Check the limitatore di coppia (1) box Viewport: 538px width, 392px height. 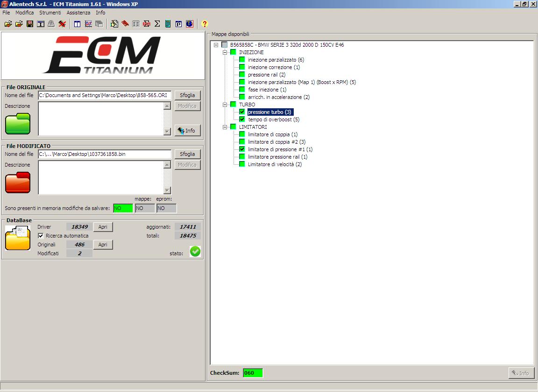point(242,134)
